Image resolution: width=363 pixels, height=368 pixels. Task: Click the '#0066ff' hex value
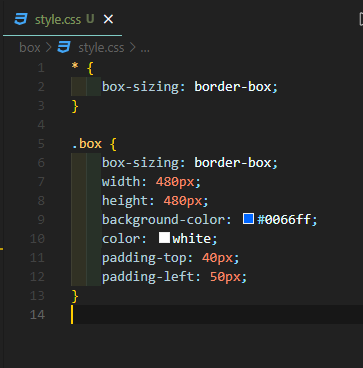coord(284,220)
